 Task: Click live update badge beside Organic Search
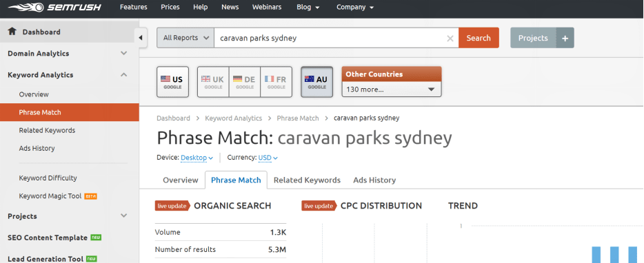coord(172,206)
